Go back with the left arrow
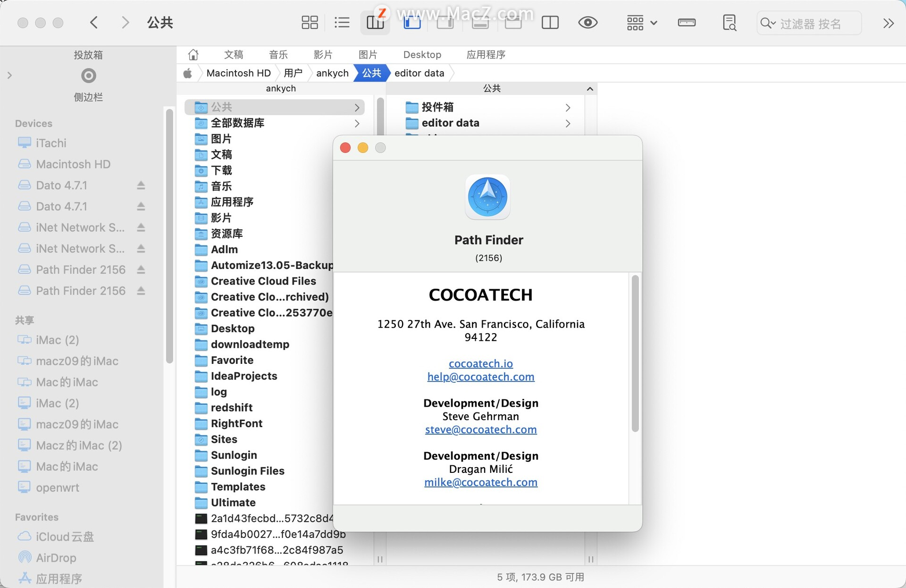The width and height of the screenshot is (906, 588). point(94,22)
